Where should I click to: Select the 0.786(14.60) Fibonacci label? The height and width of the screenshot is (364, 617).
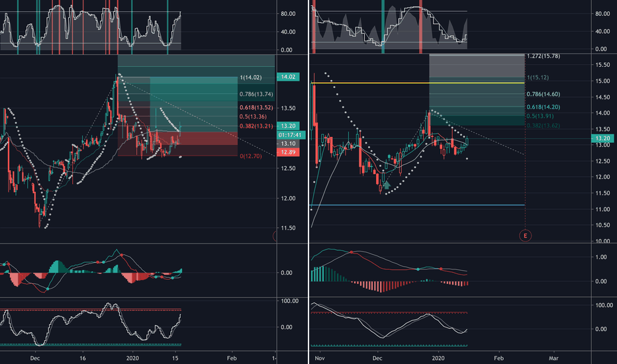point(544,94)
